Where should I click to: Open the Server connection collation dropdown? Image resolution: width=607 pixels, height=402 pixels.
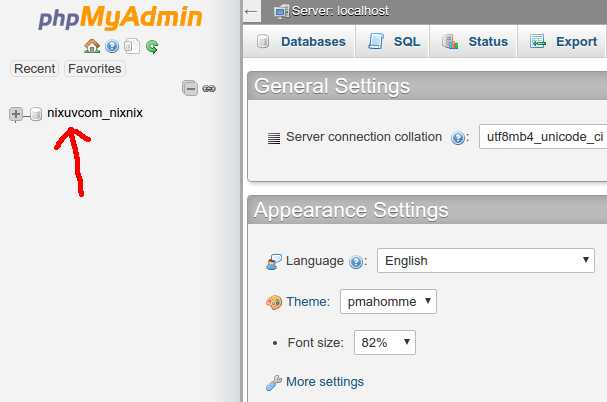tap(543, 136)
